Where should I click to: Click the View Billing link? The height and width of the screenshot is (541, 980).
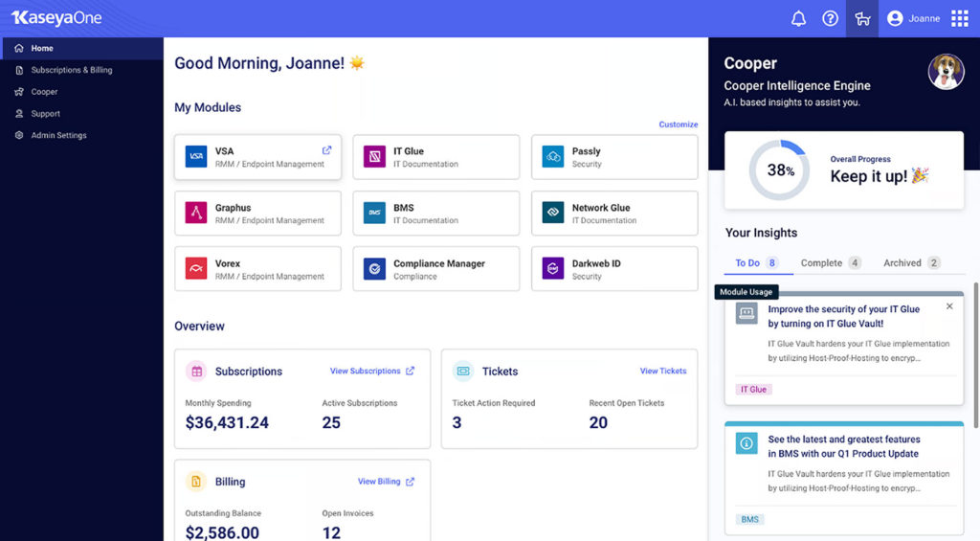pyautogui.click(x=386, y=482)
